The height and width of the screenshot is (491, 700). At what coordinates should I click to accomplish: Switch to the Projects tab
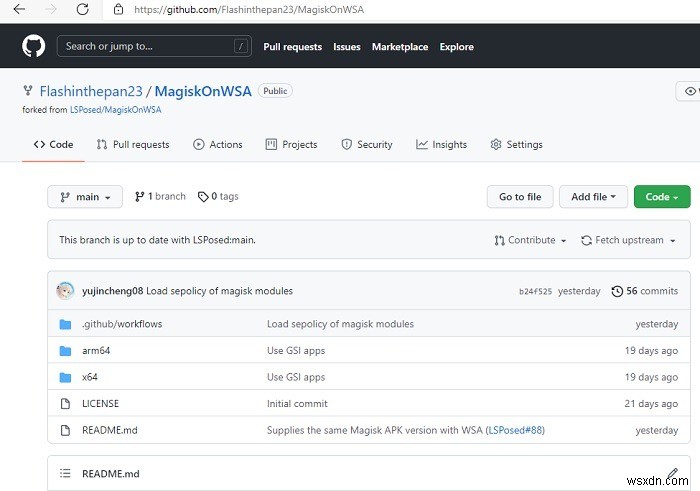point(292,145)
